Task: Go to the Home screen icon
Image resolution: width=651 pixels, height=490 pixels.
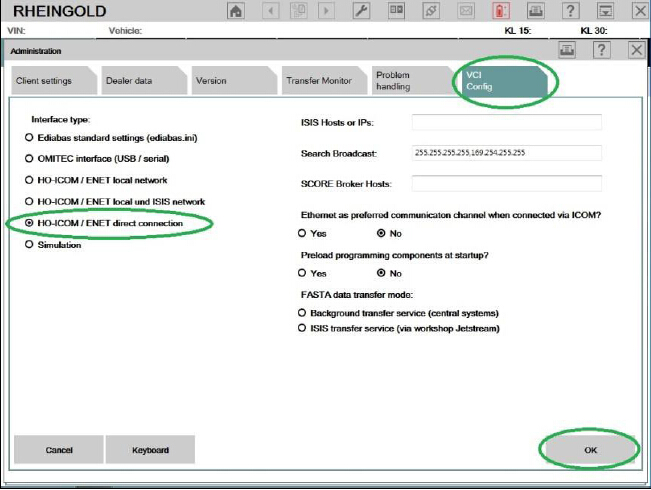Action: pyautogui.click(x=236, y=11)
